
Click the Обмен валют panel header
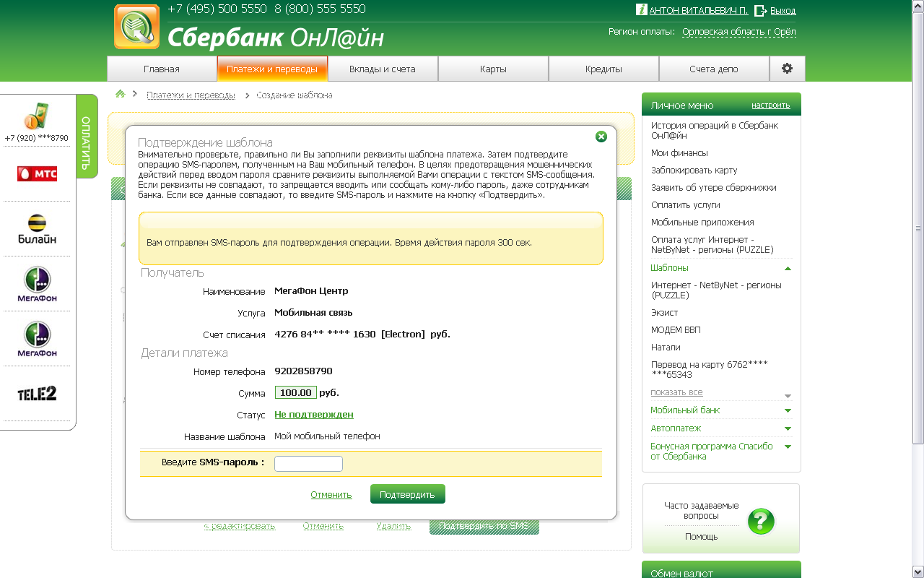point(721,569)
